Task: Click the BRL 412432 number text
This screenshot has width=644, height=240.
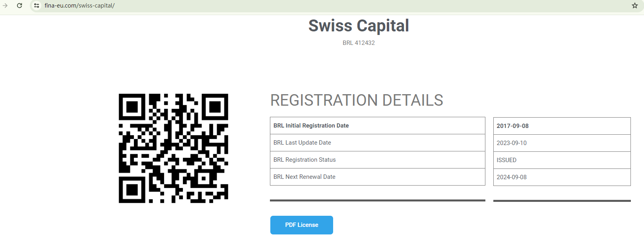Action: 359,43
